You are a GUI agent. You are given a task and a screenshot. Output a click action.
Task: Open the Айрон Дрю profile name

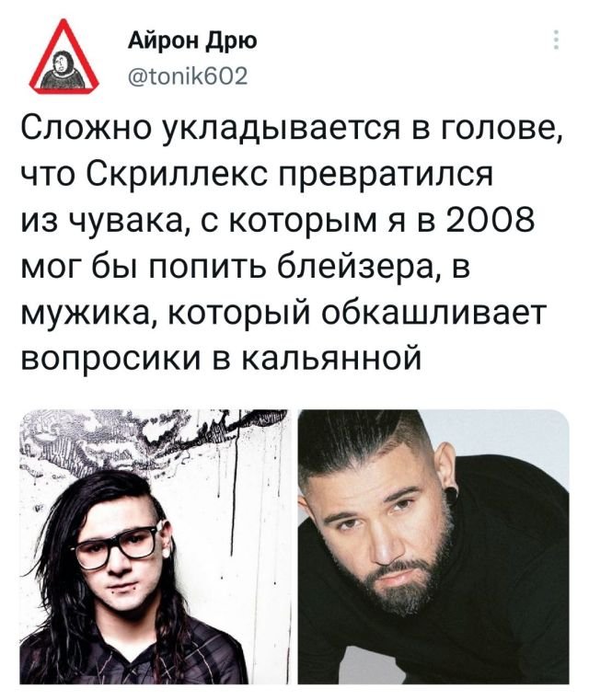pos(192,40)
